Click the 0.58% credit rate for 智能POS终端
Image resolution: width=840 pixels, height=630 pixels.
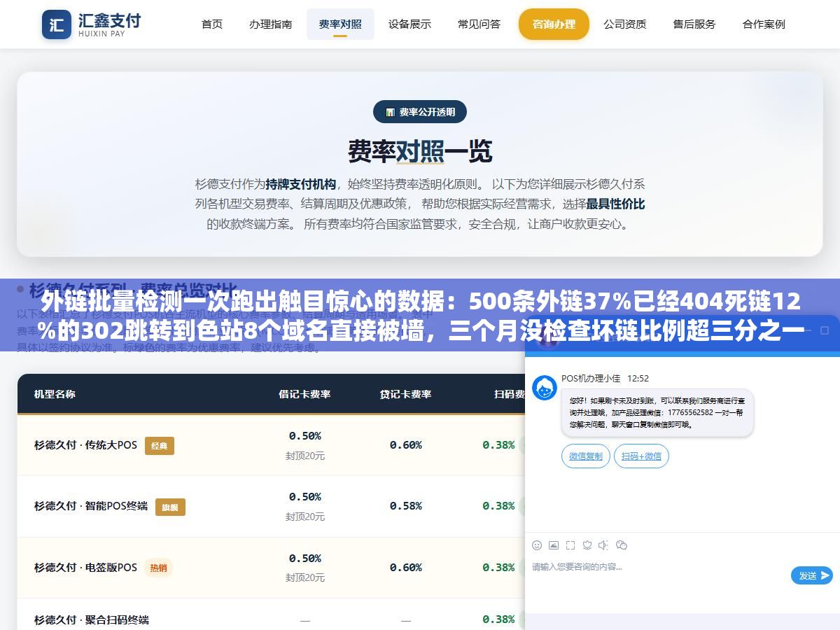[x=406, y=506]
